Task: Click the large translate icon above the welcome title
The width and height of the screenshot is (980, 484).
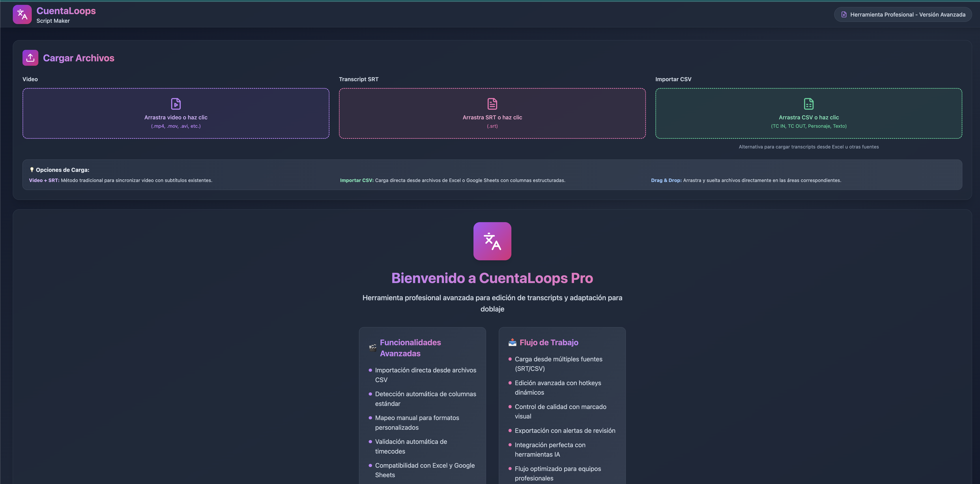Action: 492,241
